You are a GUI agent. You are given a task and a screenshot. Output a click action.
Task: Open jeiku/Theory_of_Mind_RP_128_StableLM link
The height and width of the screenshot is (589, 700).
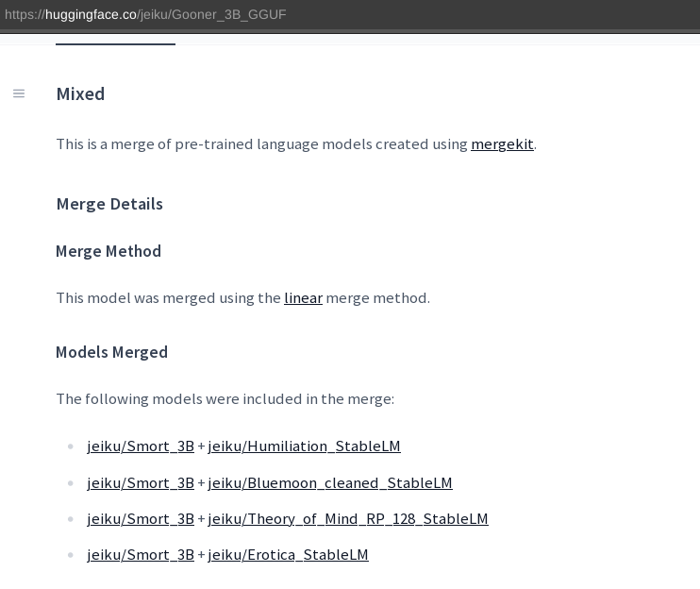pyautogui.click(x=348, y=519)
